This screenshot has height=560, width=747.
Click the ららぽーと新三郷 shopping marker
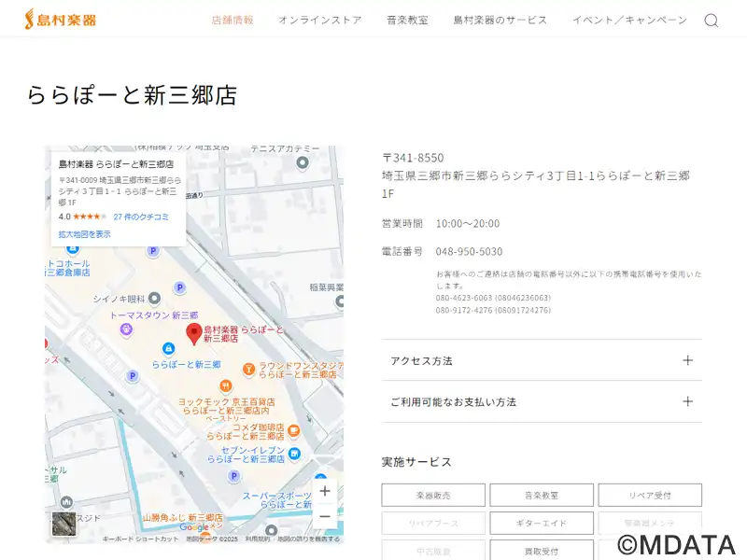point(168,349)
